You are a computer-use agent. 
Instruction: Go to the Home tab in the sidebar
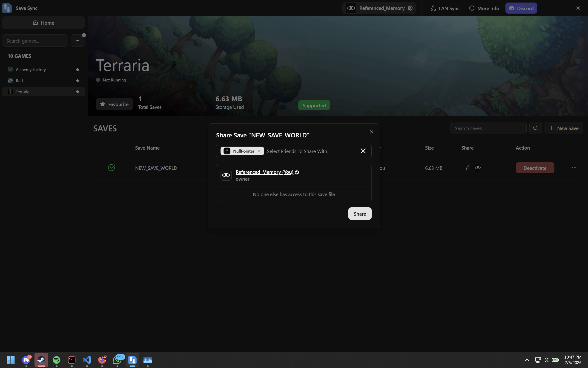(43, 23)
